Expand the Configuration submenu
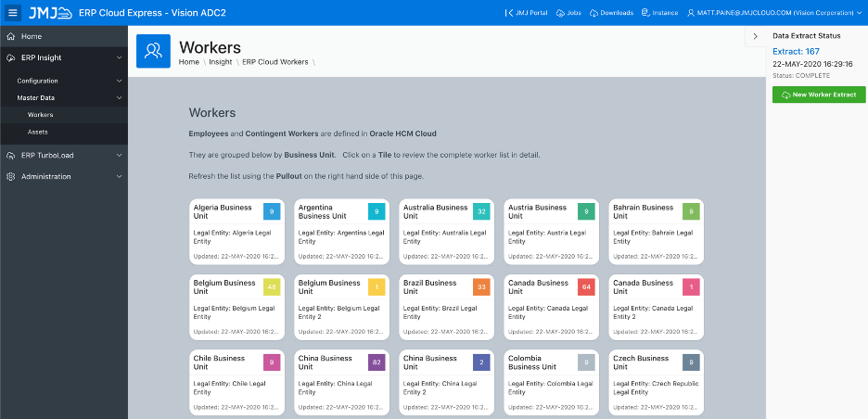The height and width of the screenshot is (419, 868). pyautogui.click(x=119, y=81)
